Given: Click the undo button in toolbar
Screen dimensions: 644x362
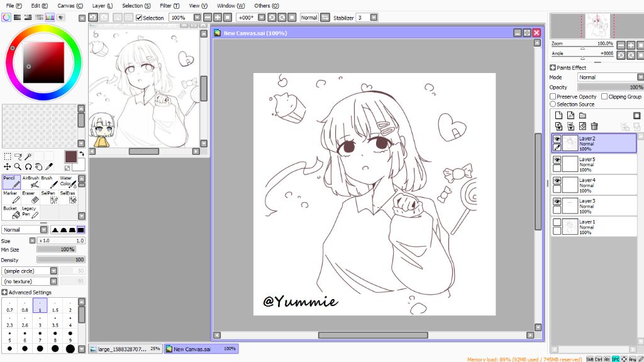Looking at the screenshot, I should click(x=93, y=17).
